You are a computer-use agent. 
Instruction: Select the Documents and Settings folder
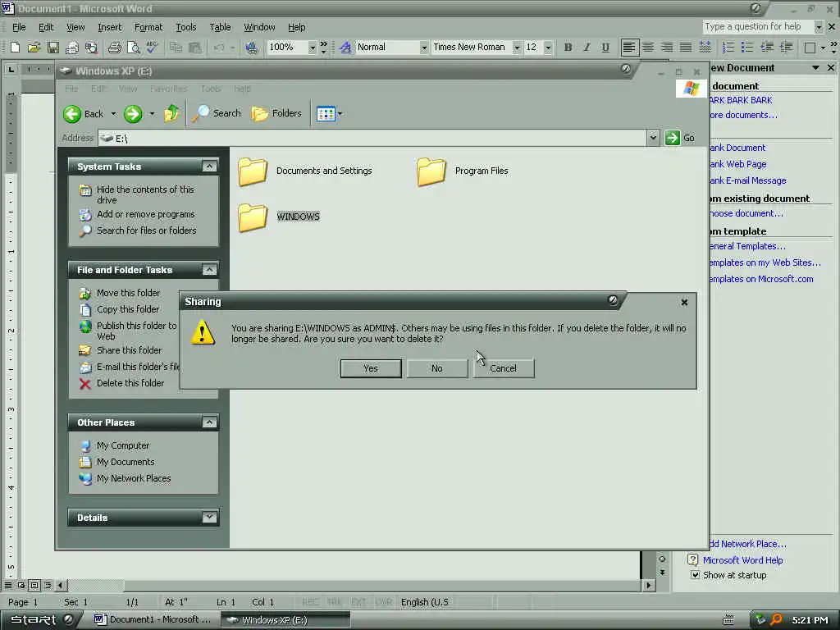(305, 171)
